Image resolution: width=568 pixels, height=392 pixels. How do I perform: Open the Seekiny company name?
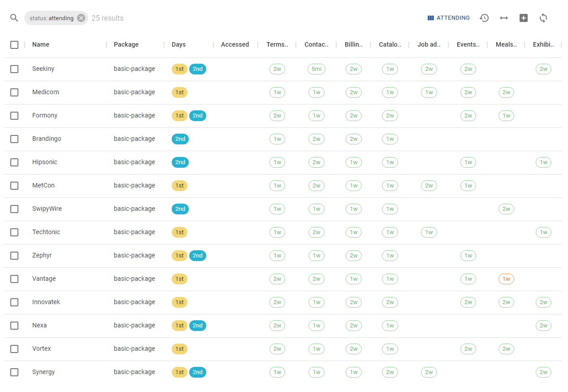[43, 69]
